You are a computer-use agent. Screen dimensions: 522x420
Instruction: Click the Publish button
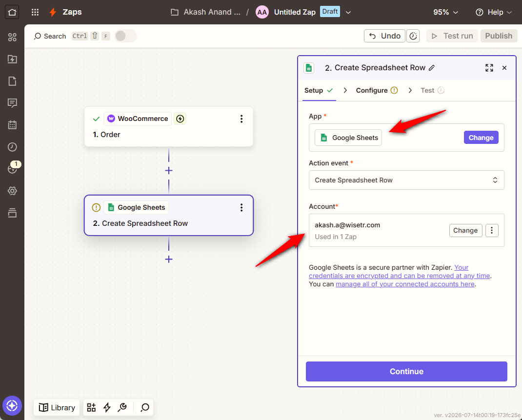pyautogui.click(x=499, y=36)
